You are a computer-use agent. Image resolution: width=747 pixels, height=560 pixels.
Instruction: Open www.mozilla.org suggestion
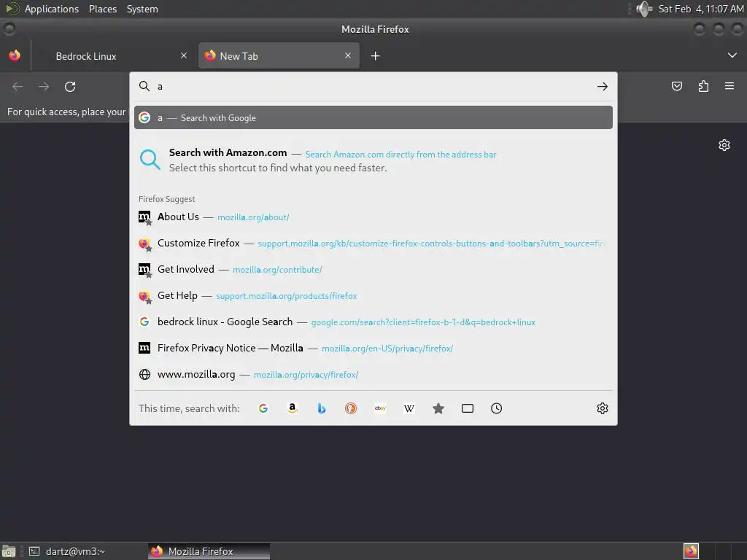373,374
